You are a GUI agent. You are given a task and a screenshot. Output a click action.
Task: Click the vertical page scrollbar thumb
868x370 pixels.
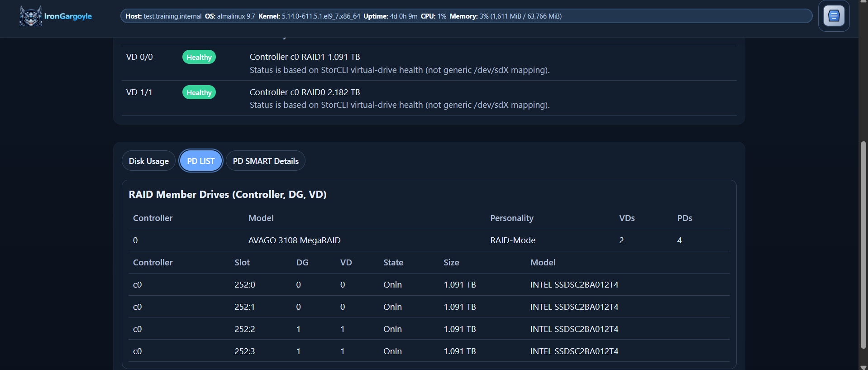click(x=863, y=245)
